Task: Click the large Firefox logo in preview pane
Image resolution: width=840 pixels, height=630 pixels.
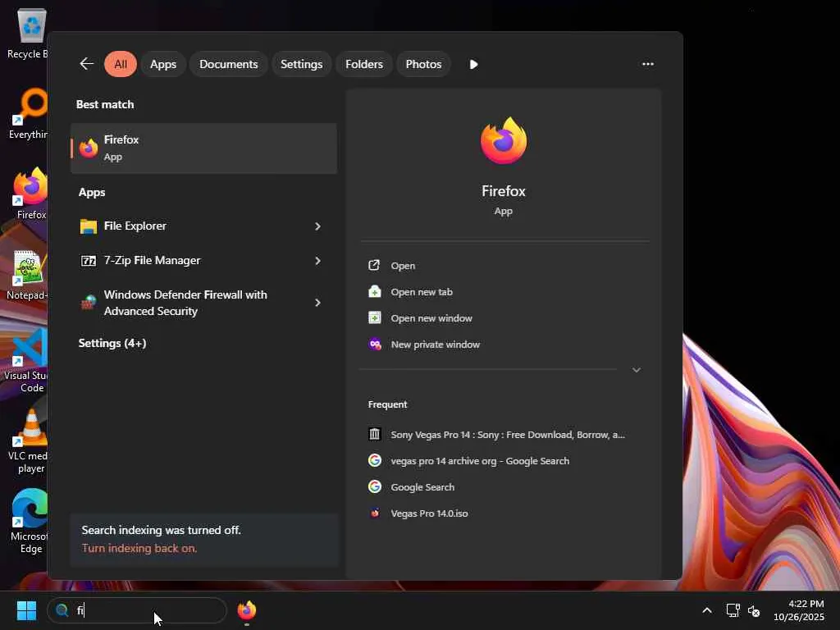Action: (504, 140)
